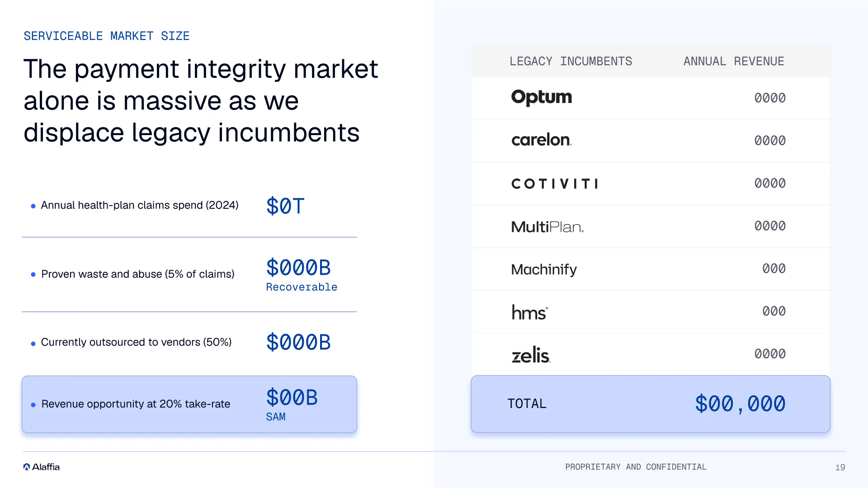Click page number 19
Screen dimensions: 868x488
coord(840,467)
